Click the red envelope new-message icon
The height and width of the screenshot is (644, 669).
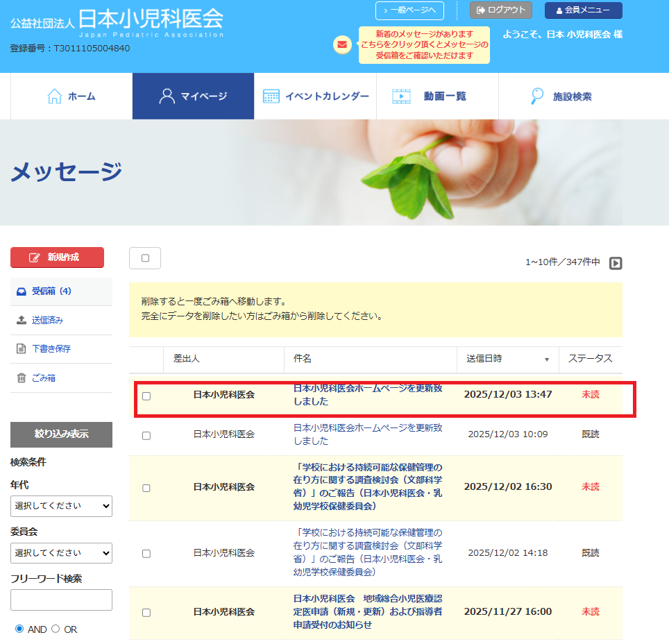(342, 45)
